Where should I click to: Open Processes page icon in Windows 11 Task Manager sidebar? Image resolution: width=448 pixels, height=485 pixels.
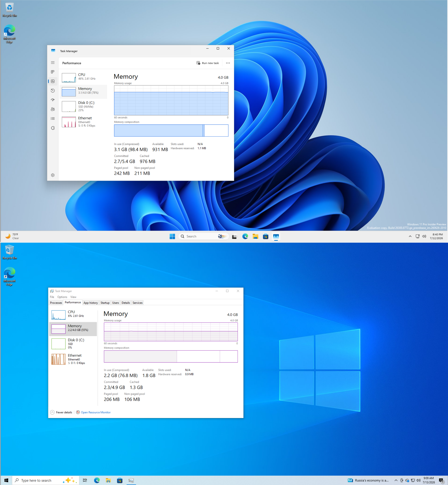(x=53, y=72)
